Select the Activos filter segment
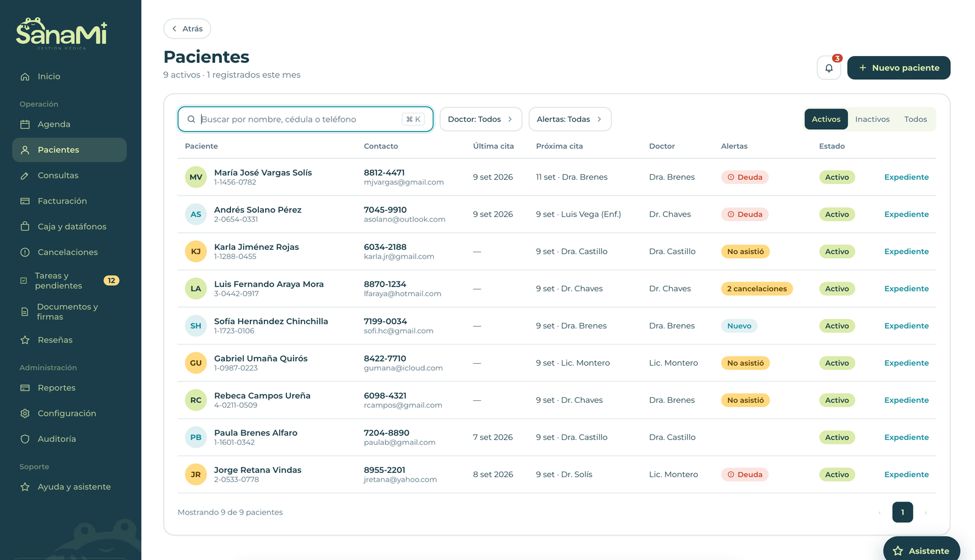 pyautogui.click(x=826, y=119)
